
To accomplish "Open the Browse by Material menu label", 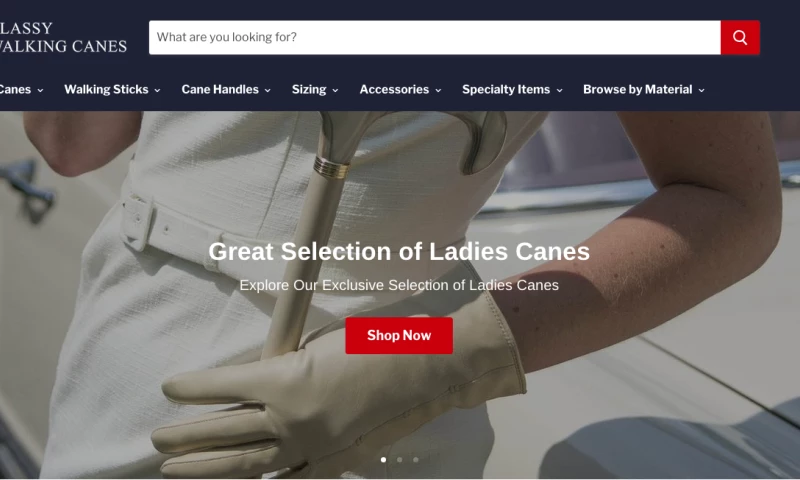I will [x=638, y=89].
